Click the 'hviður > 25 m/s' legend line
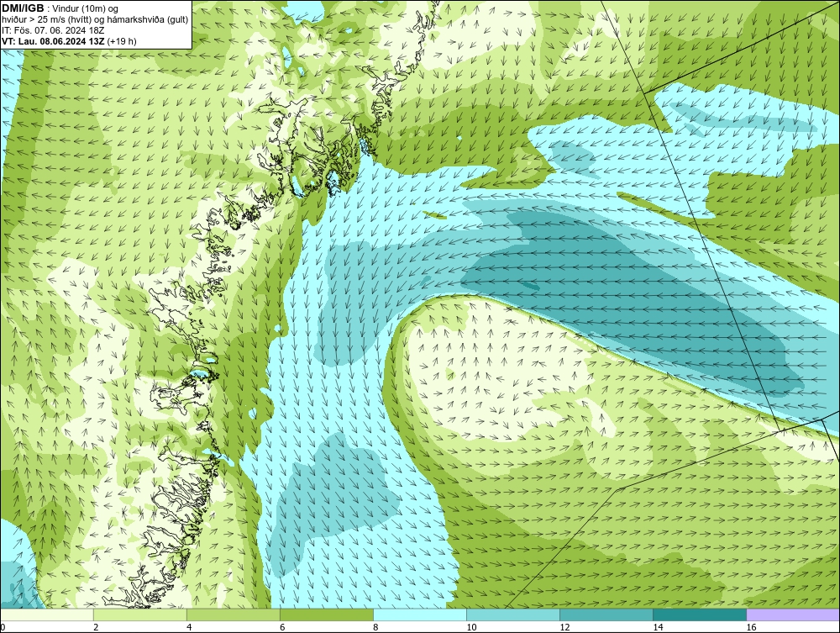Viewport: 840px width, 633px height. click(x=95, y=19)
